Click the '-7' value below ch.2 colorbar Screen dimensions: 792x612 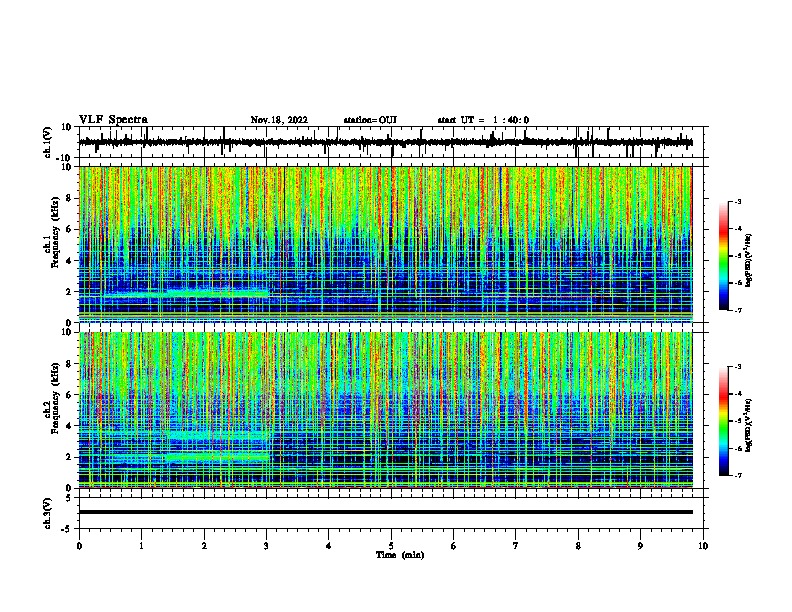click(x=737, y=476)
